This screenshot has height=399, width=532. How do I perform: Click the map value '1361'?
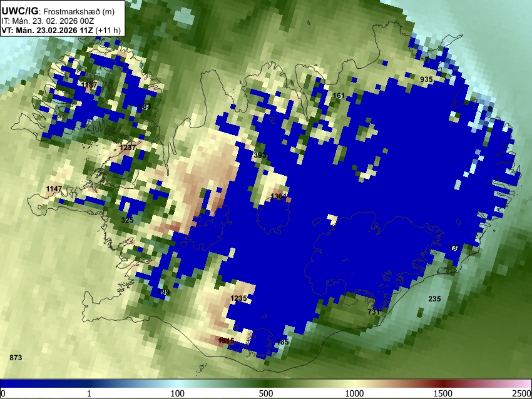pos(279,196)
